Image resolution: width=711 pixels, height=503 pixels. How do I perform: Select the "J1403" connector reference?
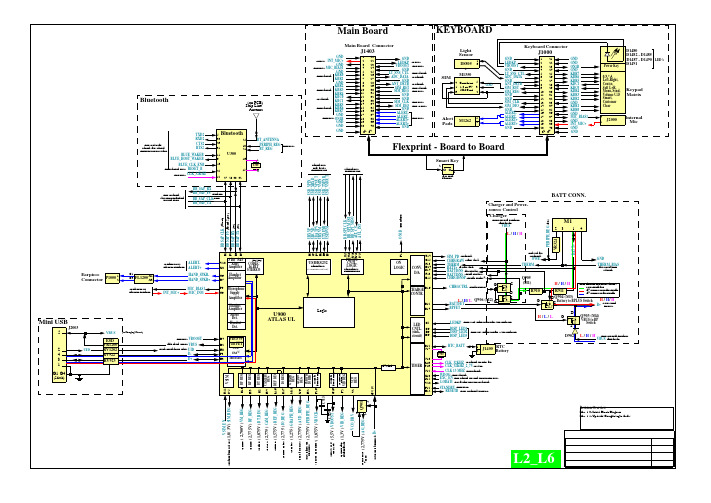click(367, 52)
